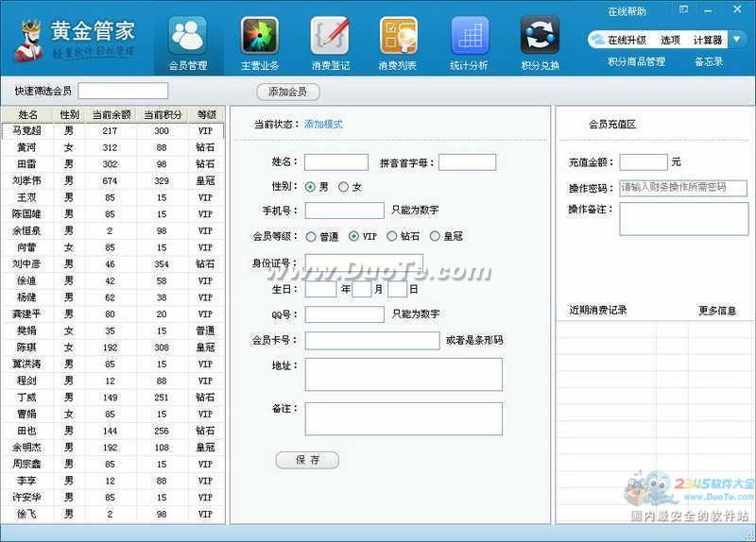The width and height of the screenshot is (756, 542).
Task: Expand the dropdown arrow next to 计算器
Action: pos(737,39)
